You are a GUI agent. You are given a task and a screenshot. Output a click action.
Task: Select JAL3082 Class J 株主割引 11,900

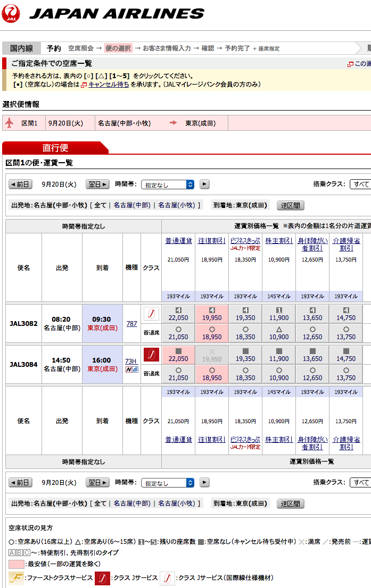pyautogui.click(x=279, y=314)
